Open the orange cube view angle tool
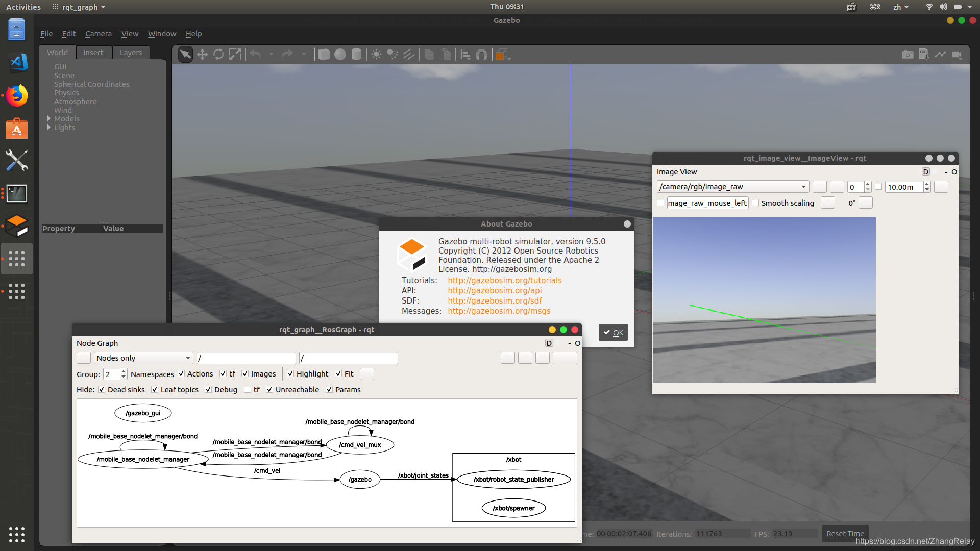The image size is (980, 551). coord(502,55)
